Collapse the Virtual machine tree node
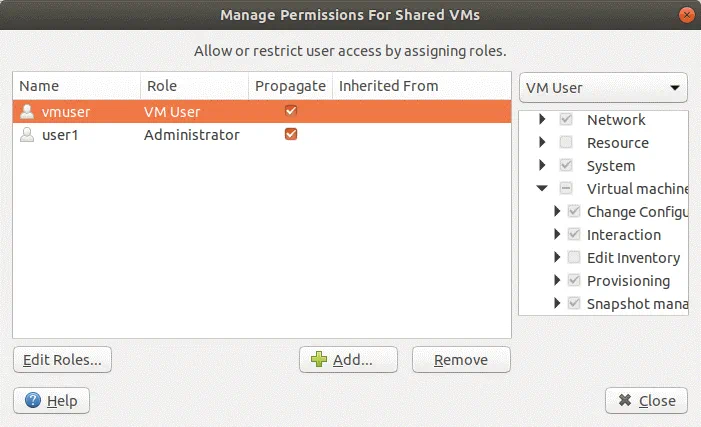 click(x=542, y=189)
